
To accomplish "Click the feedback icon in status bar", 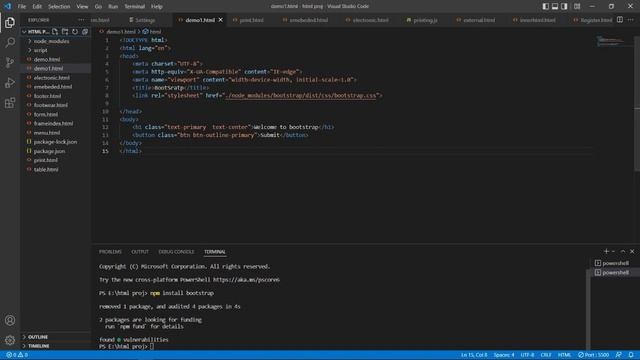I will (x=619, y=355).
